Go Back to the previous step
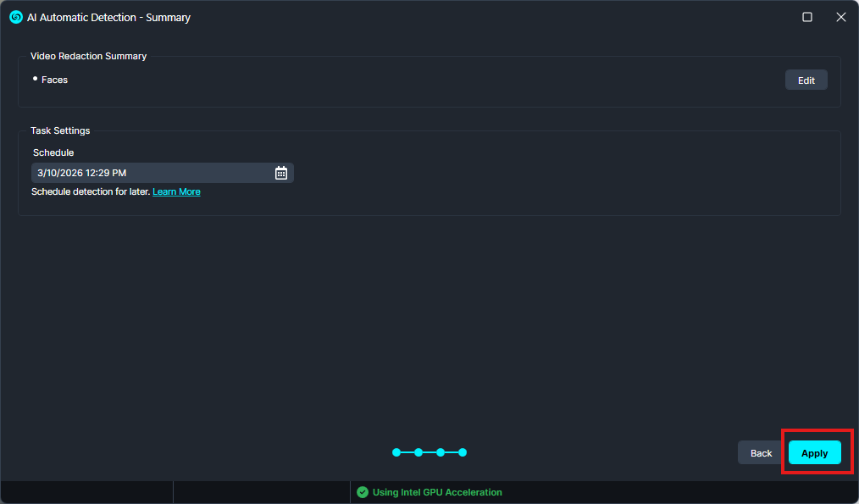 click(761, 453)
